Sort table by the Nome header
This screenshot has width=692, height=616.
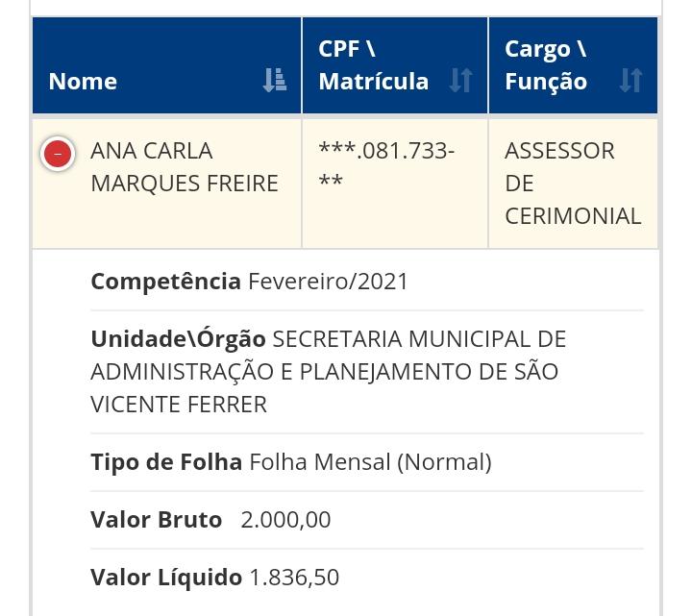(84, 81)
